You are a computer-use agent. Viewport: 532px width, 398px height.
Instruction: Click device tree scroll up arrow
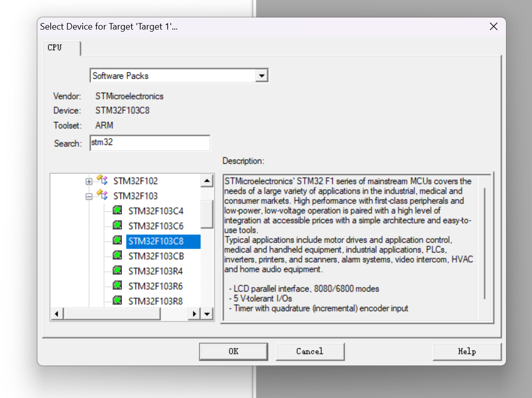tap(207, 180)
